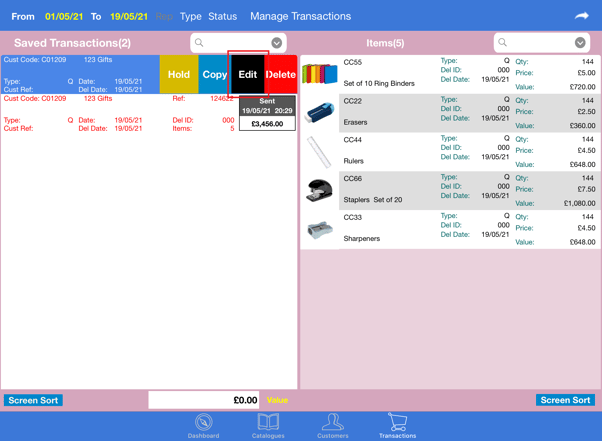Click the search icon in Items panel

tap(503, 43)
